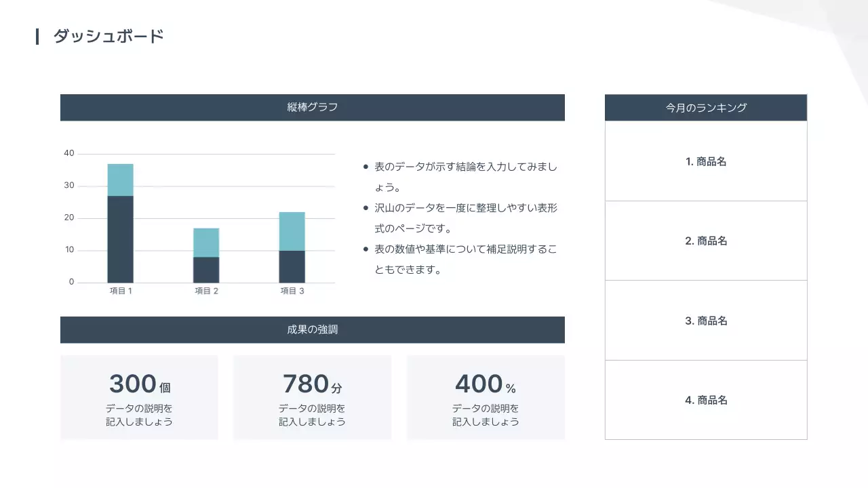Click データの説明を記入しましょう under 300個
This screenshot has width=868, height=488.
click(139, 415)
